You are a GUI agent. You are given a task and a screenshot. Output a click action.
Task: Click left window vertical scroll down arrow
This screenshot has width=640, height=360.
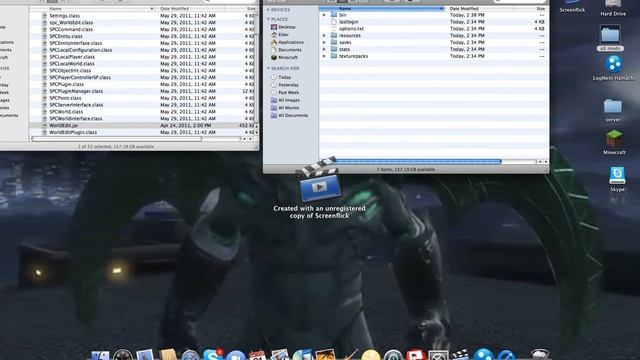pyautogui.click(x=256, y=133)
